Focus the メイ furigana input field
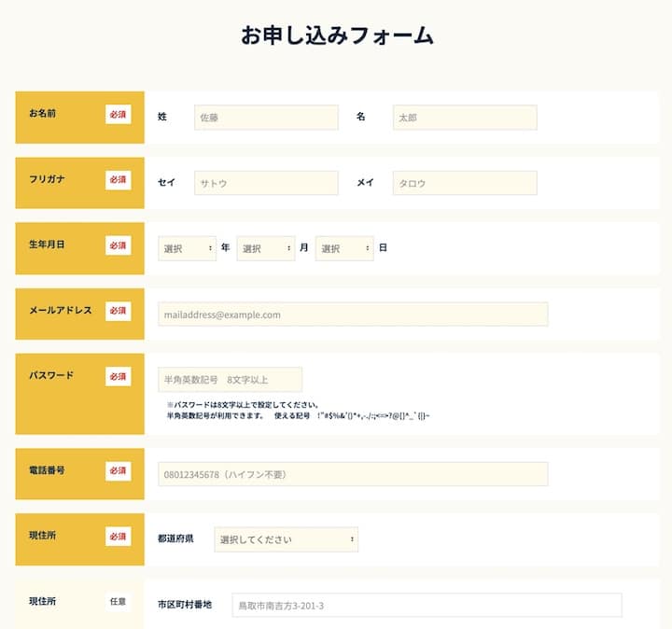The image size is (672, 629). click(x=465, y=183)
